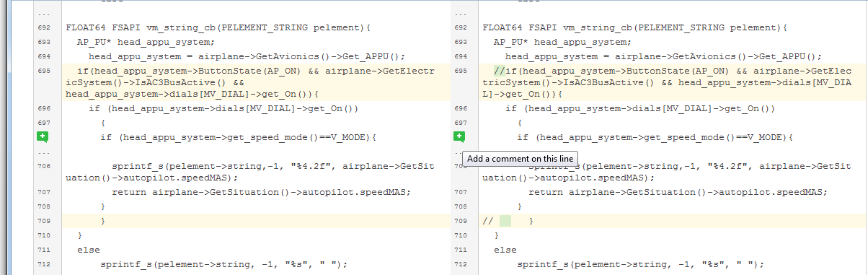Select line number 709 in the left pane

click(43, 220)
